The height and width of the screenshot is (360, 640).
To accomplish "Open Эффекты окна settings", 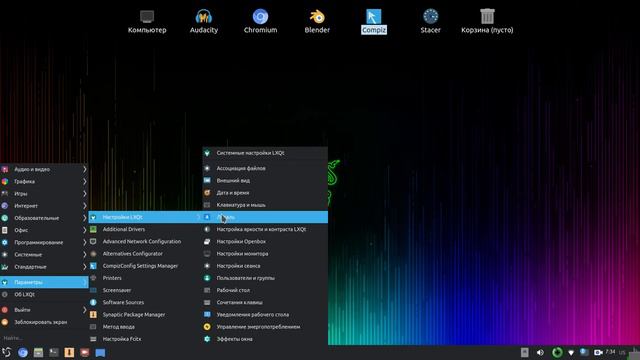I will (x=265, y=339).
